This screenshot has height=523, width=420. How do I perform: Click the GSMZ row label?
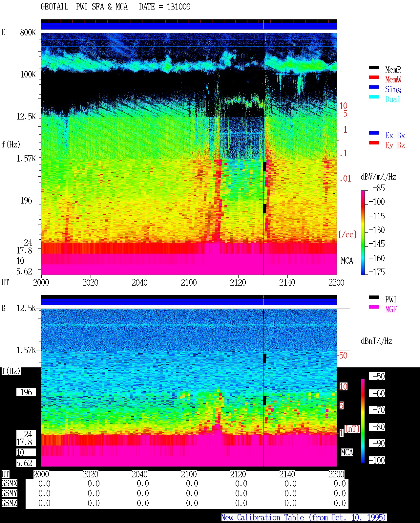click(x=9, y=503)
